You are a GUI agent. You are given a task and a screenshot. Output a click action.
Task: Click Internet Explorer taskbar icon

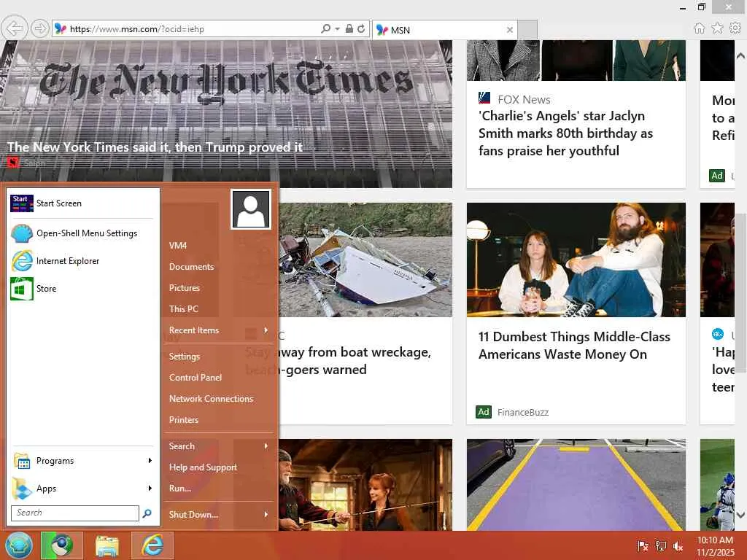point(152,545)
